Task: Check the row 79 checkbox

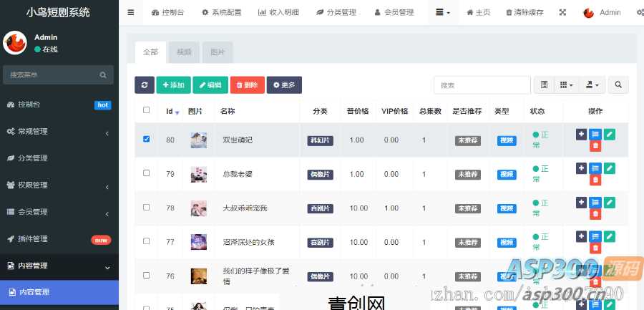Action: (x=146, y=173)
